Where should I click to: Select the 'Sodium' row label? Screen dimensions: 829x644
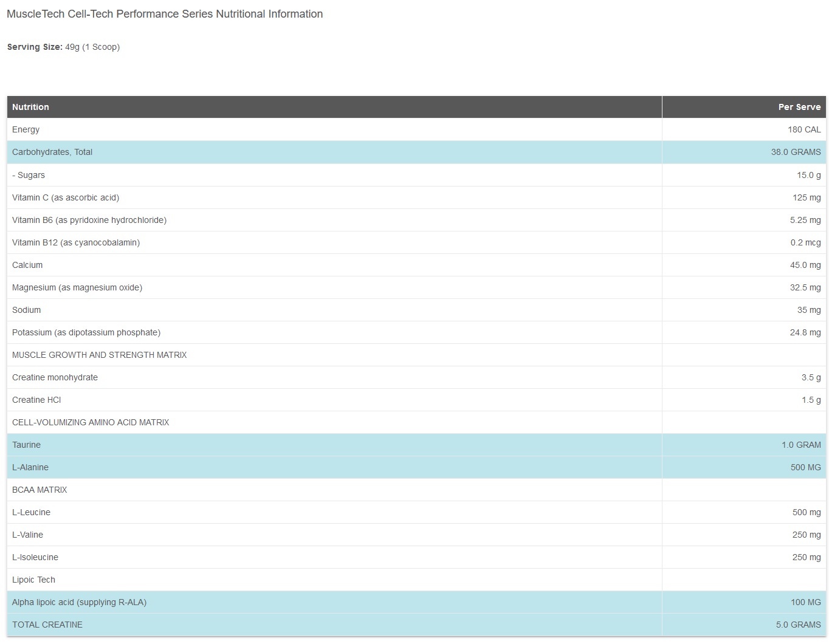[27, 310]
